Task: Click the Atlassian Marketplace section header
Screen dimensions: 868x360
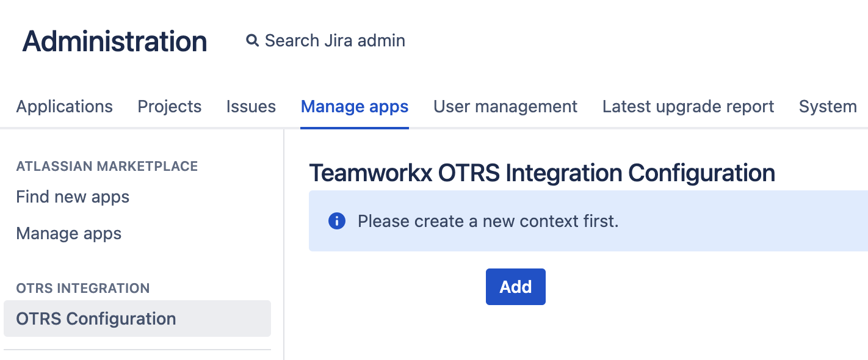Action: pos(107,167)
